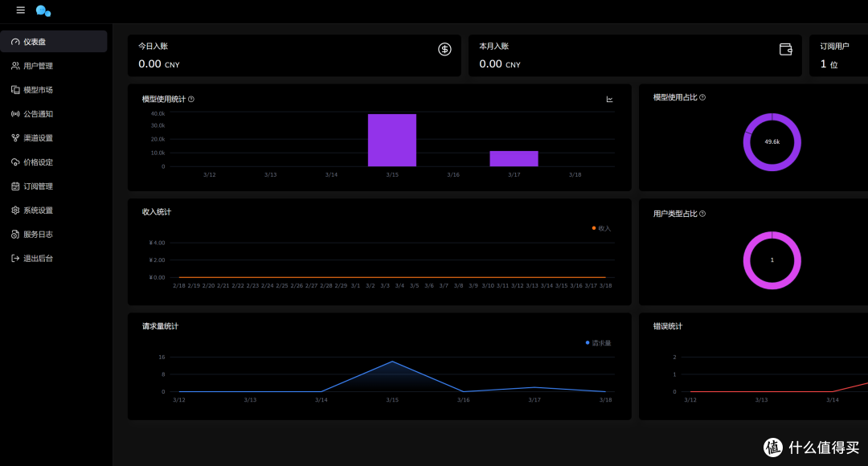Click the blue chat bubble logo
This screenshot has width=868, height=466.
click(x=43, y=10)
